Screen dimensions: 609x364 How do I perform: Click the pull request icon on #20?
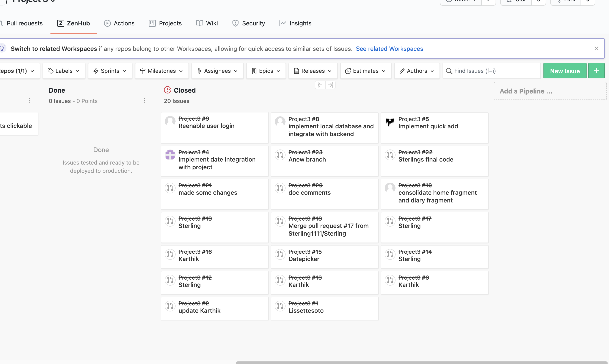click(280, 188)
